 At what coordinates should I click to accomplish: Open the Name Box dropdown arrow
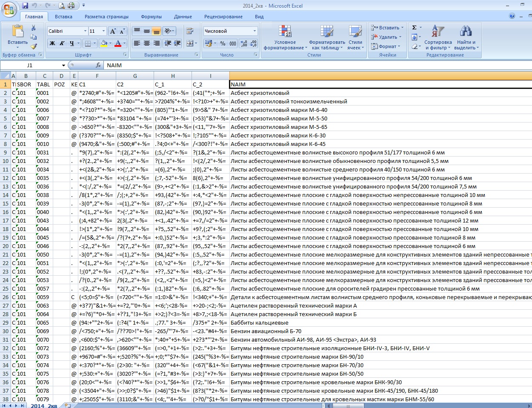[63, 66]
